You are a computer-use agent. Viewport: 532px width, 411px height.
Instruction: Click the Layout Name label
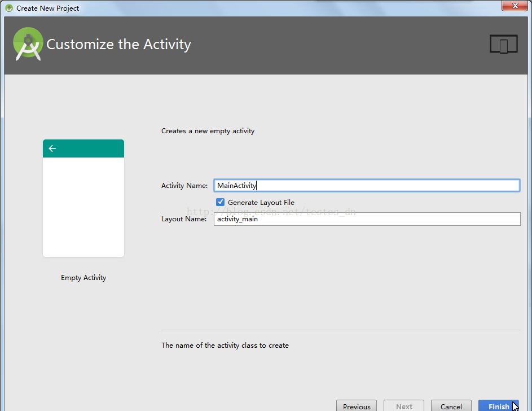tap(184, 219)
